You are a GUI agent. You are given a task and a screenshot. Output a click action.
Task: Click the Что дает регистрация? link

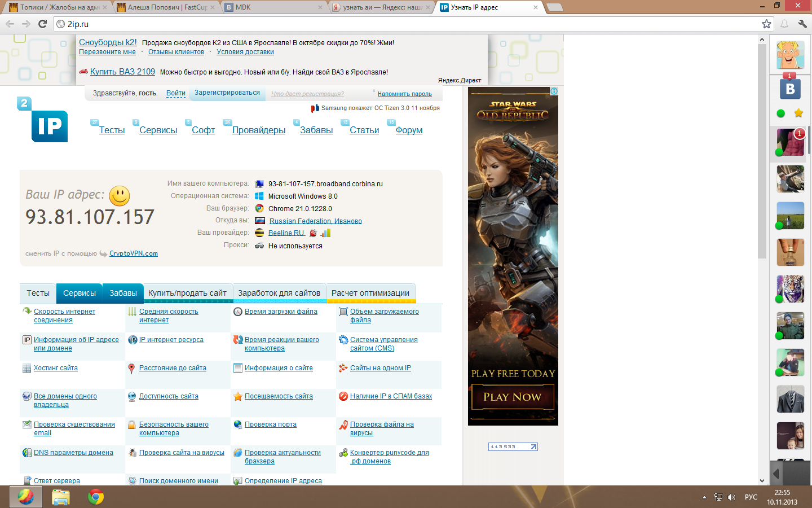point(307,94)
